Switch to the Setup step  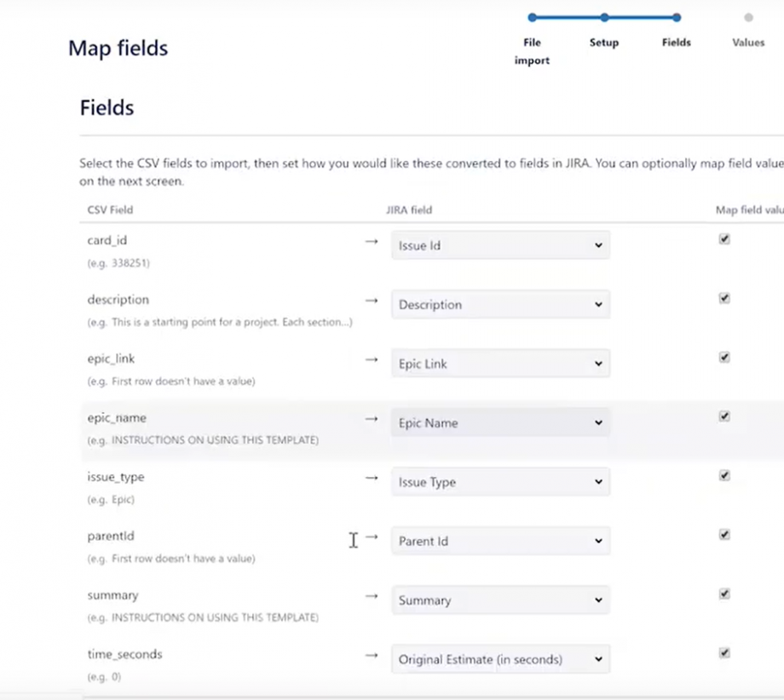tap(604, 16)
